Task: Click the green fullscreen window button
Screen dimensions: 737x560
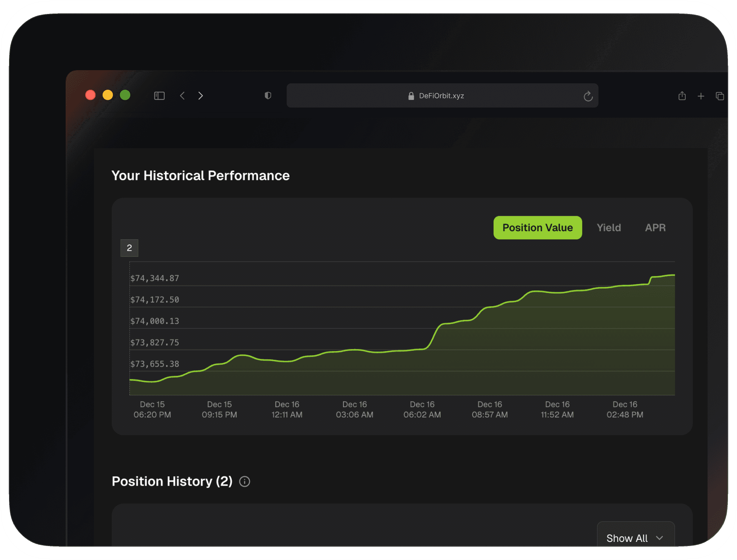Action: pyautogui.click(x=125, y=95)
